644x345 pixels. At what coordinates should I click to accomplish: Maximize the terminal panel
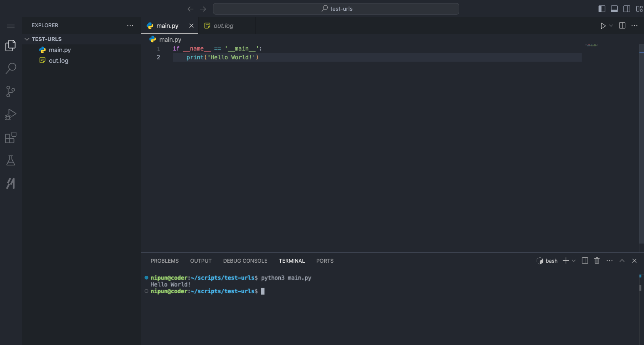(621, 261)
